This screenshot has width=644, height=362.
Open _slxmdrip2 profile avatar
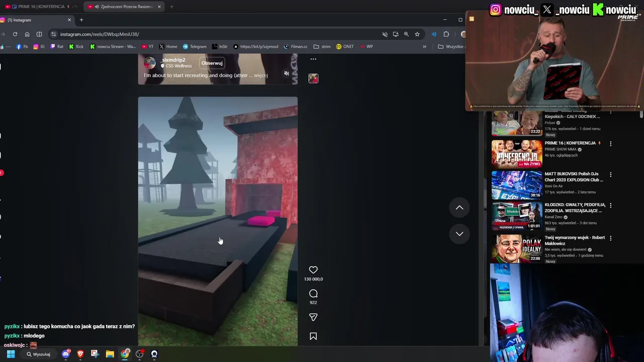[x=149, y=63]
